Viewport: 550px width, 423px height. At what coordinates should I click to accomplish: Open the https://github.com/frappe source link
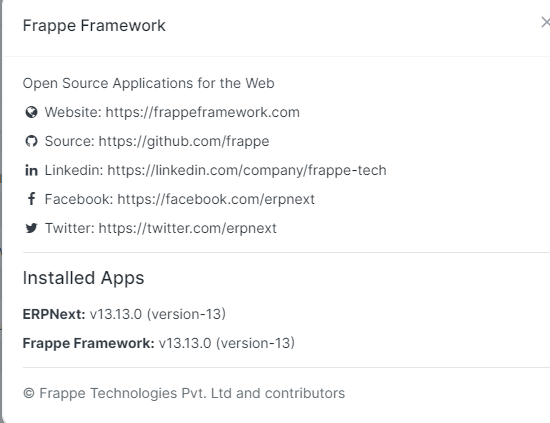(184, 141)
